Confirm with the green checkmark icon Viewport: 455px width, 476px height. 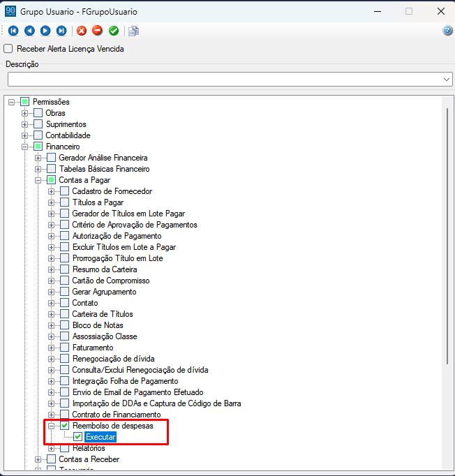pos(114,31)
